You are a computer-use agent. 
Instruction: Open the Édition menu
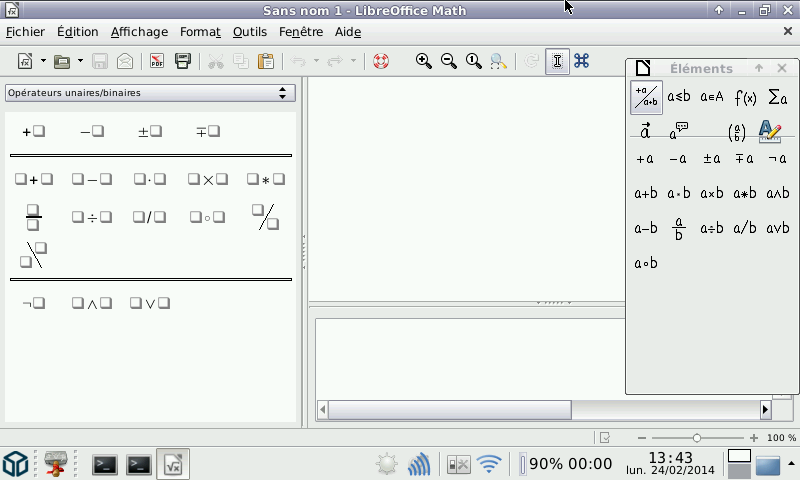(78, 32)
